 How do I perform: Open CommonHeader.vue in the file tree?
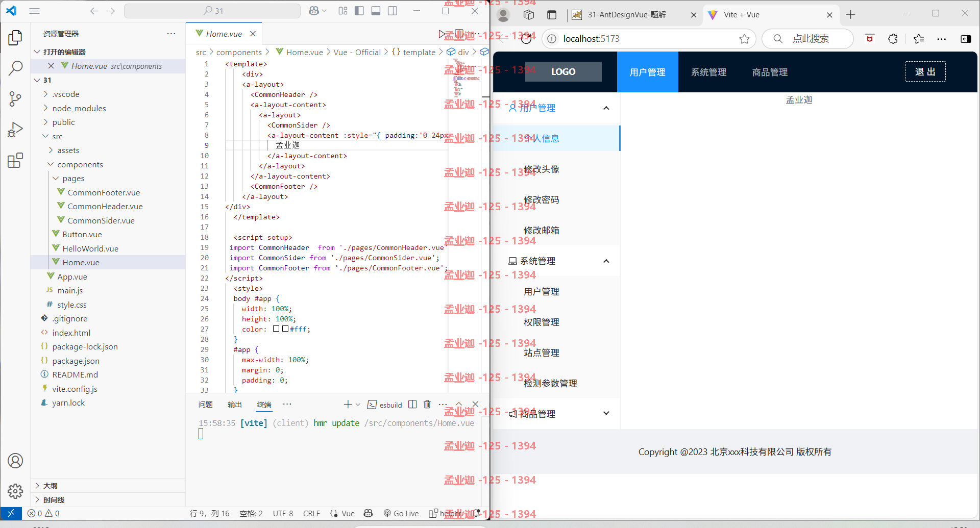pyautogui.click(x=105, y=206)
